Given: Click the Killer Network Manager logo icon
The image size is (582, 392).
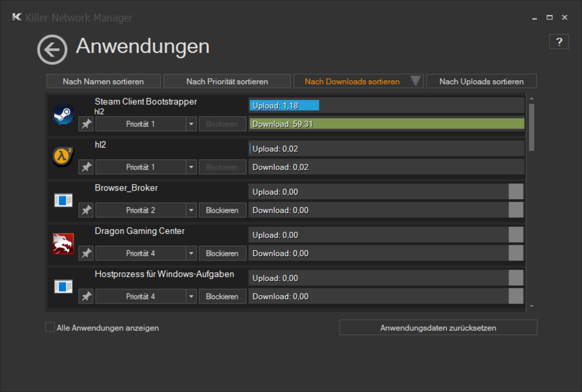Looking at the screenshot, I should 17,17.
